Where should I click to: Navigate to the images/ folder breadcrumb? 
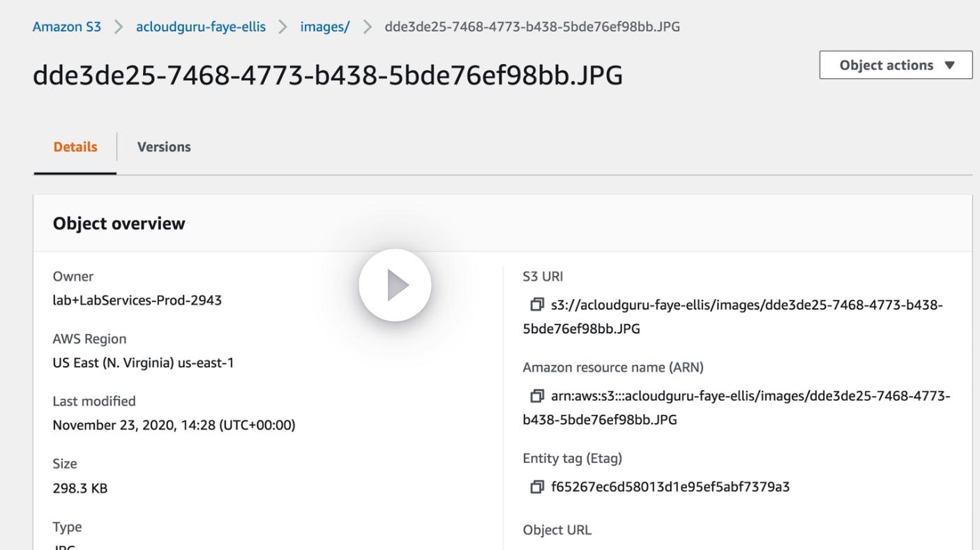[x=325, y=26]
